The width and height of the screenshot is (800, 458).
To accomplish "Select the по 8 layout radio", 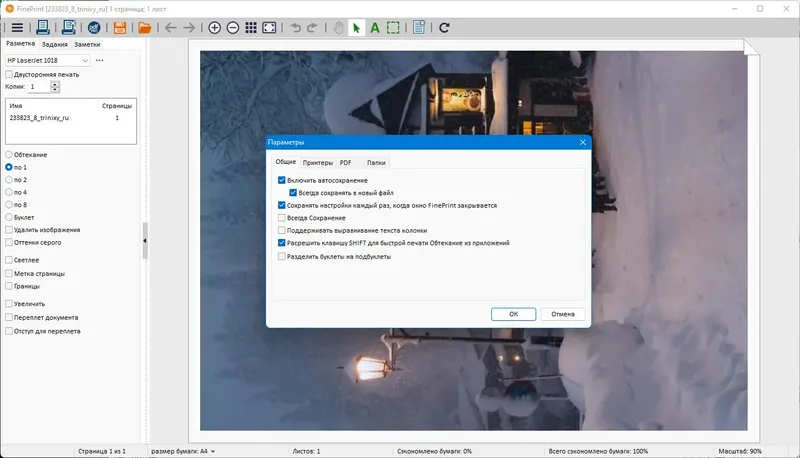I will (9, 205).
